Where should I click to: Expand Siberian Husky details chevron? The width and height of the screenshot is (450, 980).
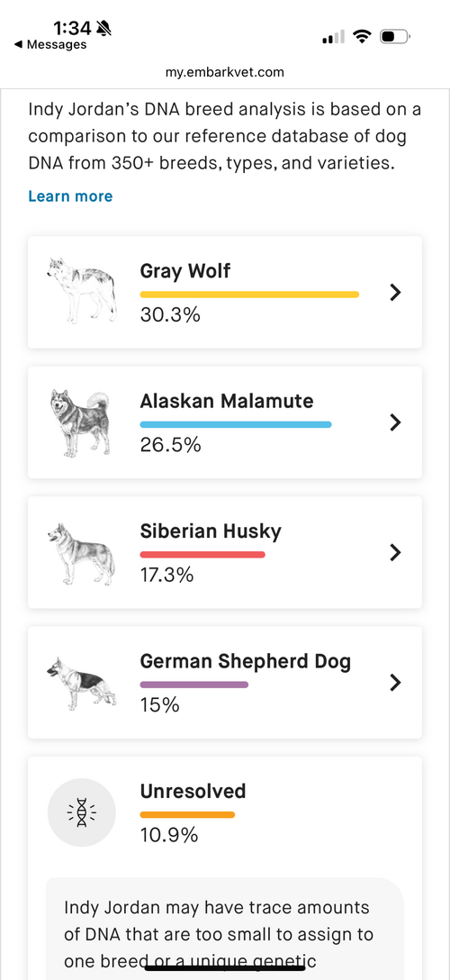pyautogui.click(x=394, y=552)
